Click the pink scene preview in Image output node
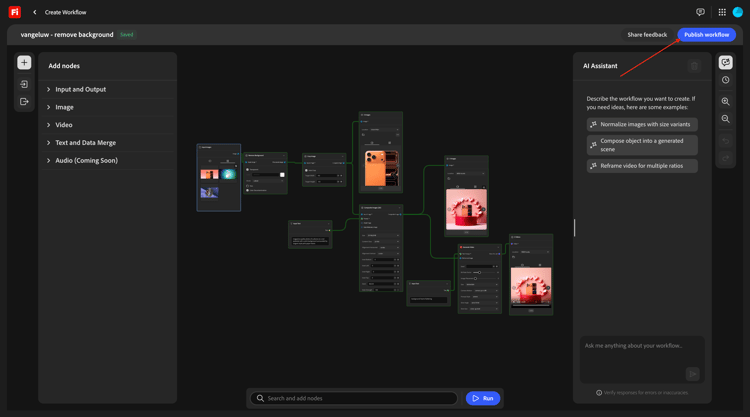 click(x=466, y=209)
